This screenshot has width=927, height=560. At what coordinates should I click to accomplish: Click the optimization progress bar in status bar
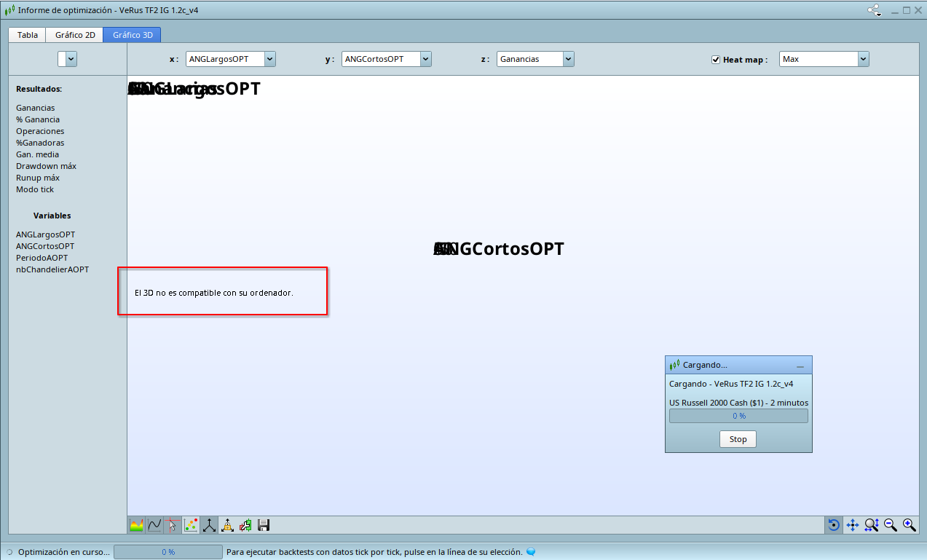point(167,552)
